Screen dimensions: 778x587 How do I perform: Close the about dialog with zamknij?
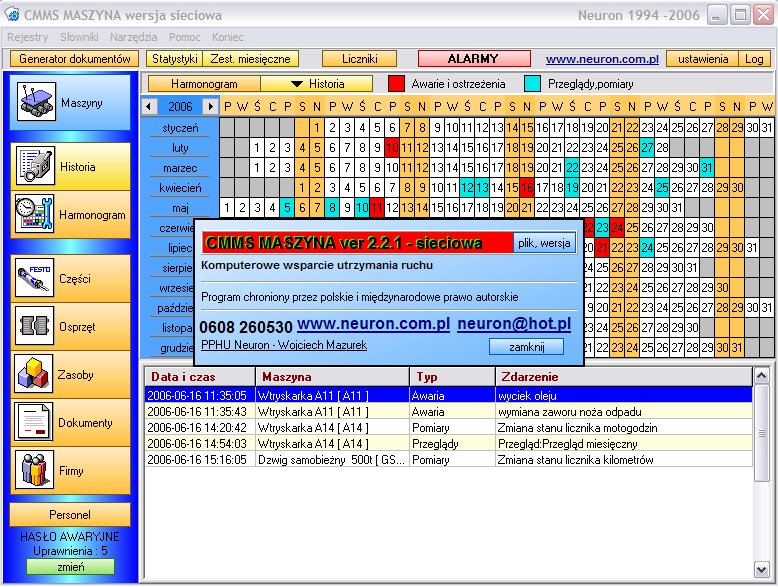(x=526, y=346)
